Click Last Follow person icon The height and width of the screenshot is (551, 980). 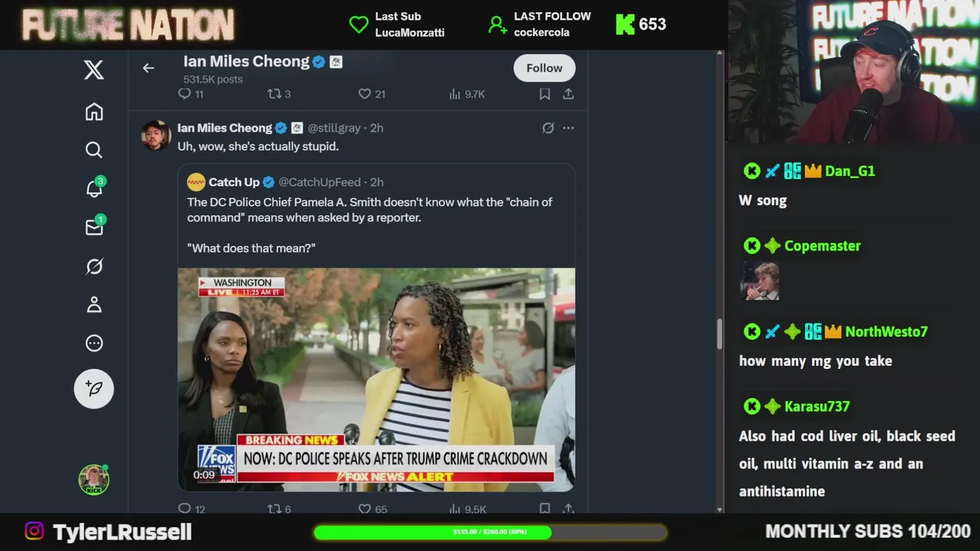[498, 24]
